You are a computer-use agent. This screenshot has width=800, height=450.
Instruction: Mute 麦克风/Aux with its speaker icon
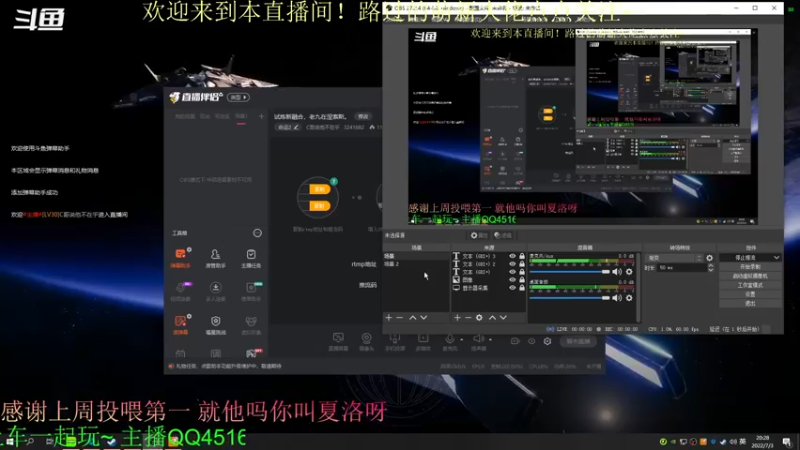point(617,272)
